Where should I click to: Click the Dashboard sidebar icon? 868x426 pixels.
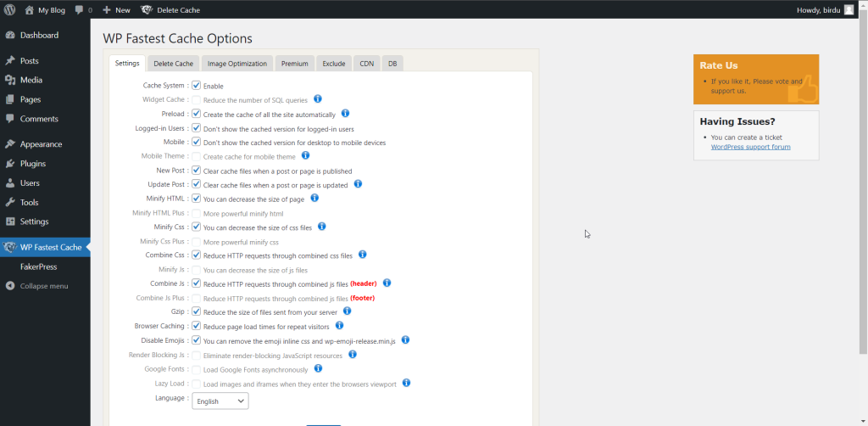10,36
